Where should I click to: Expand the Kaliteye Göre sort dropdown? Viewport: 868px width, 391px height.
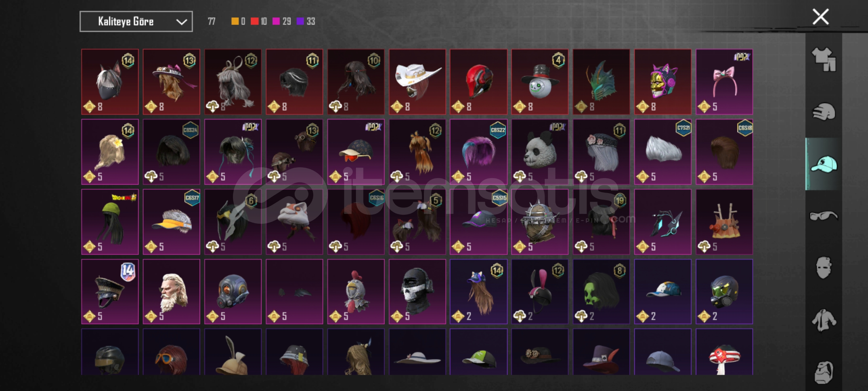point(136,22)
